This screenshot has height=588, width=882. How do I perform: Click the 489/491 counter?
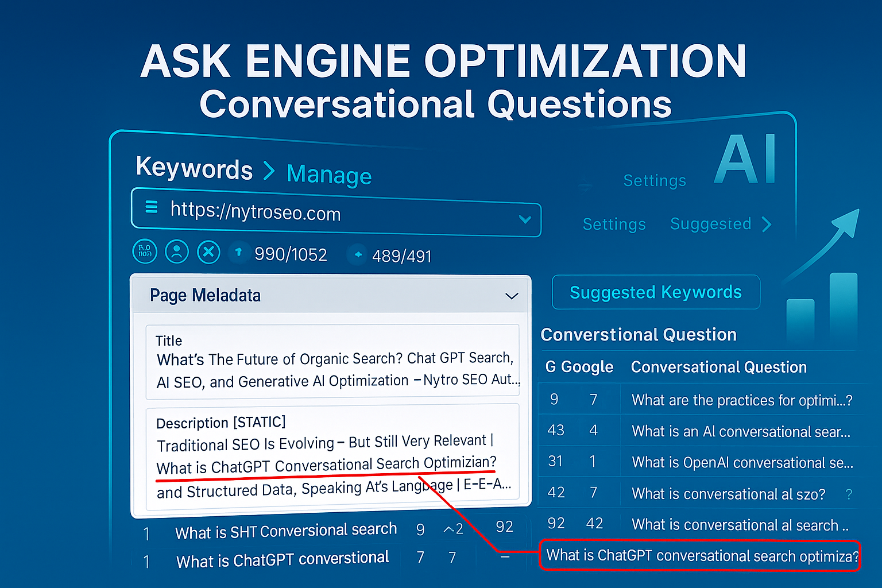[401, 256]
